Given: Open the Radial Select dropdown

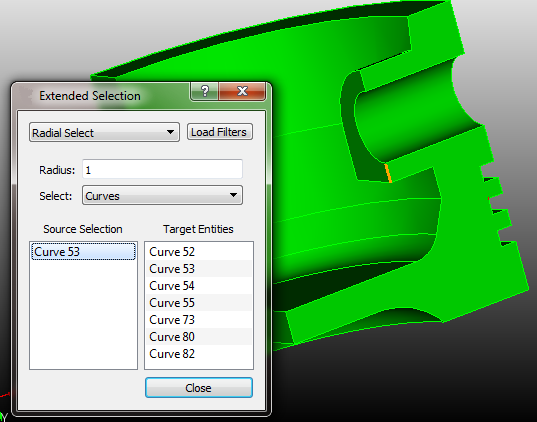Looking at the screenshot, I should 104,132.
